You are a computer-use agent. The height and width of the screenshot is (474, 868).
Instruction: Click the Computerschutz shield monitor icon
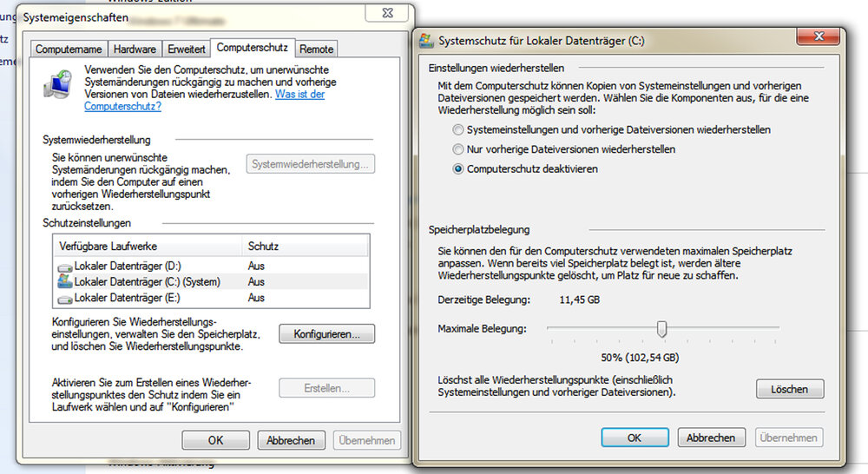[57, 84]
